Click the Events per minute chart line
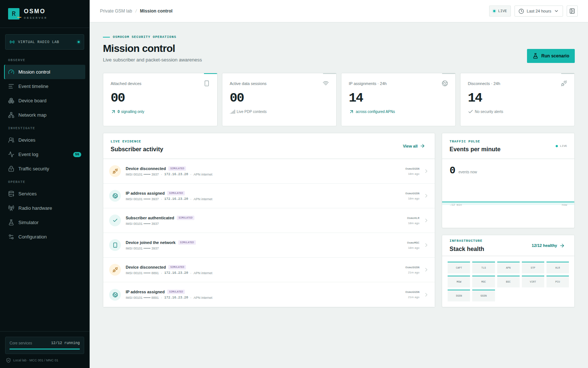The width and height of the screenshot is (588, 368). (508, 202)
